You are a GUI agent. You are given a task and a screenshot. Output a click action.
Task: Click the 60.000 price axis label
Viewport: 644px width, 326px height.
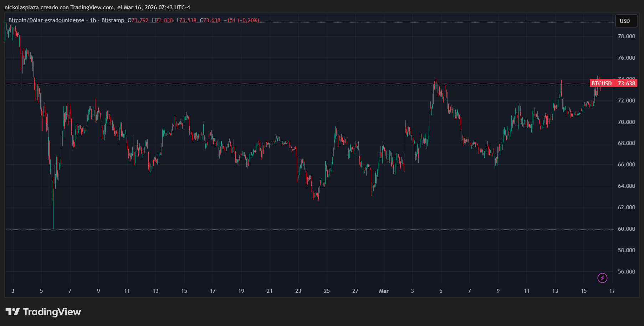tap(626, 229)
